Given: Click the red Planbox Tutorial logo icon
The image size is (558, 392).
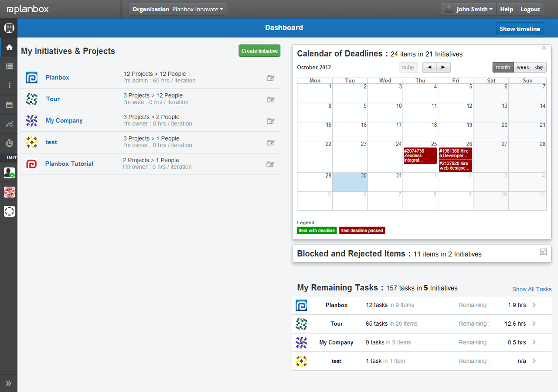Looking at the screenshot, I should pyautogui.click(x=31, y=164).
